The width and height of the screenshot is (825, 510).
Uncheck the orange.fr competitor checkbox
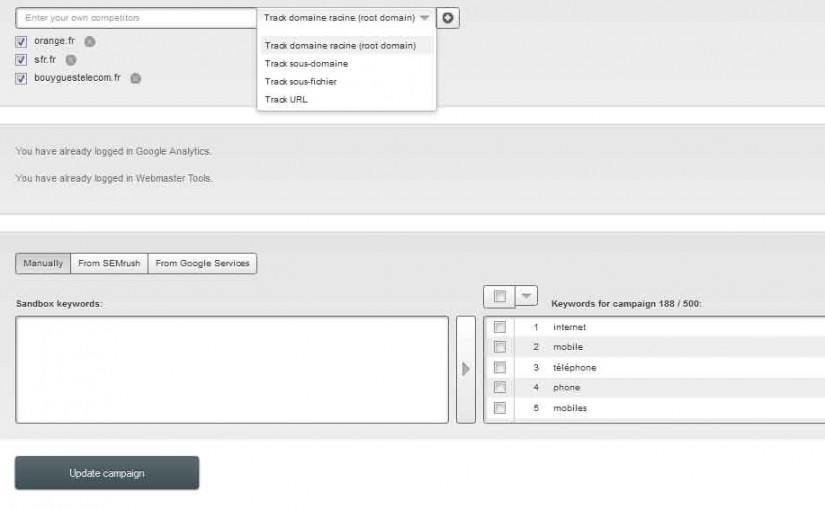click(x=21, y=42)
